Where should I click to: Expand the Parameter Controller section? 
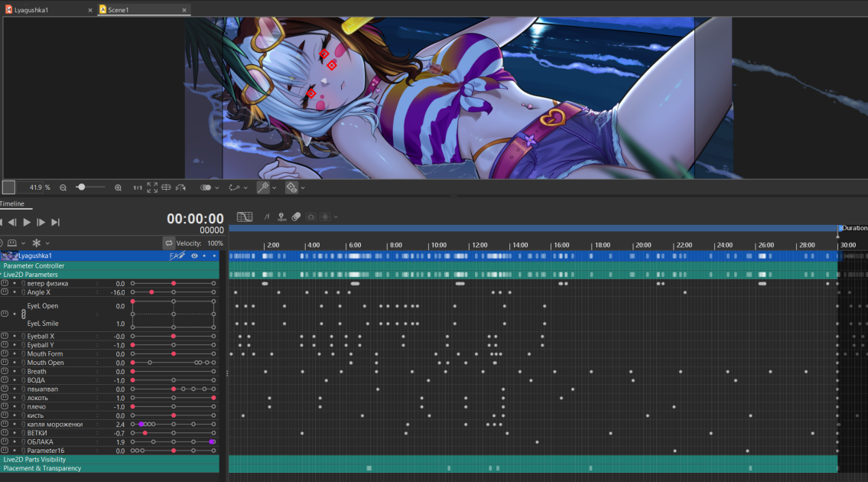[109, 266]
